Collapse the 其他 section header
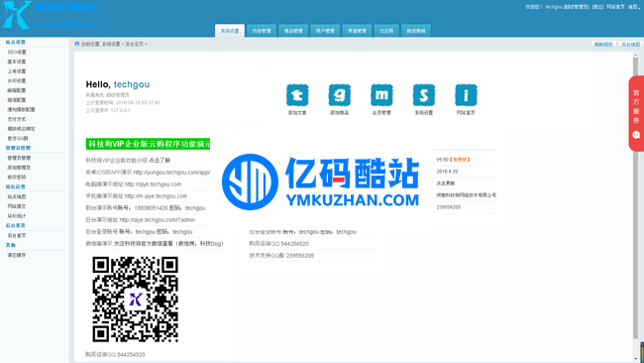 pos(11,245)
